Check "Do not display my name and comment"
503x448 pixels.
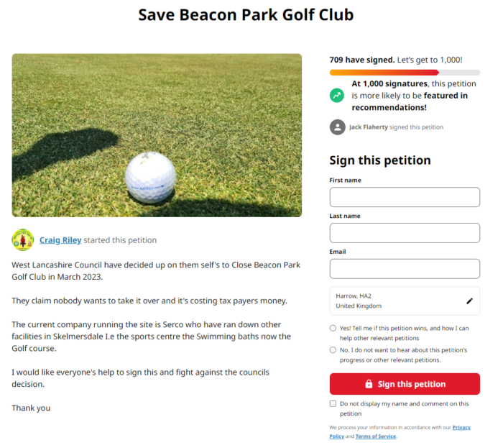click(x=333, y=404)
